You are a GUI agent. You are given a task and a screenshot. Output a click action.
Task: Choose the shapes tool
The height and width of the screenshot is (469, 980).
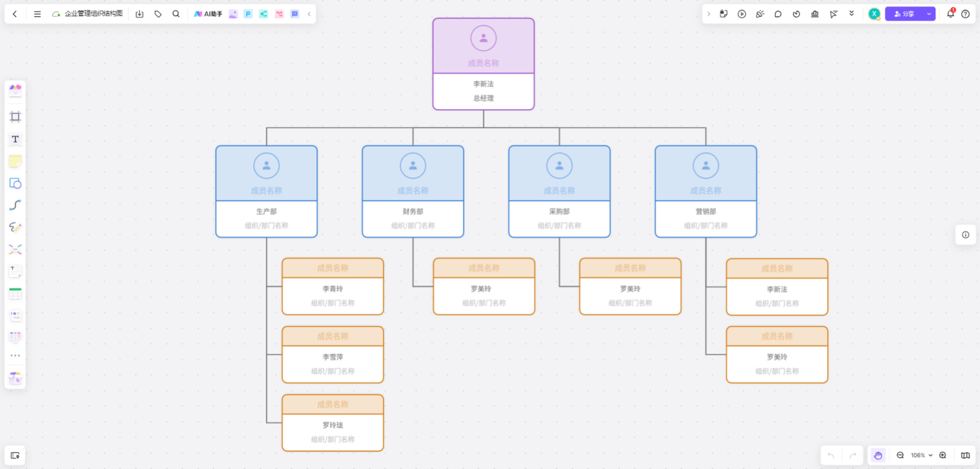click(x=15, y=183)
